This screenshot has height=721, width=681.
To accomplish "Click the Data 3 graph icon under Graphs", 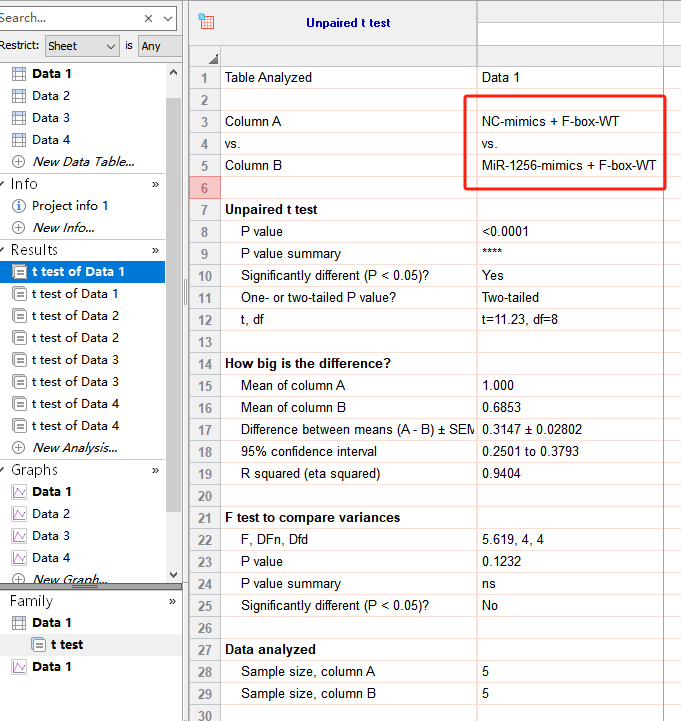I will pos(18,536).
